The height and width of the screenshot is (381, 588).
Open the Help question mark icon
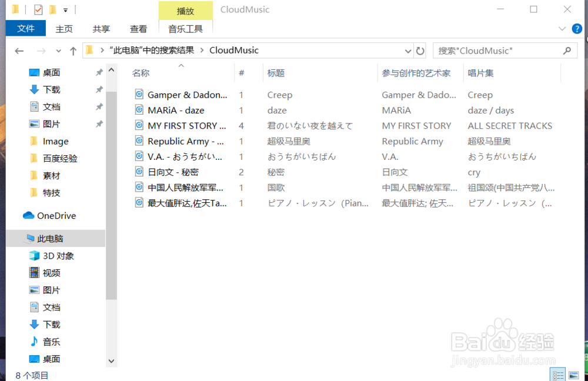coord(577,28)
